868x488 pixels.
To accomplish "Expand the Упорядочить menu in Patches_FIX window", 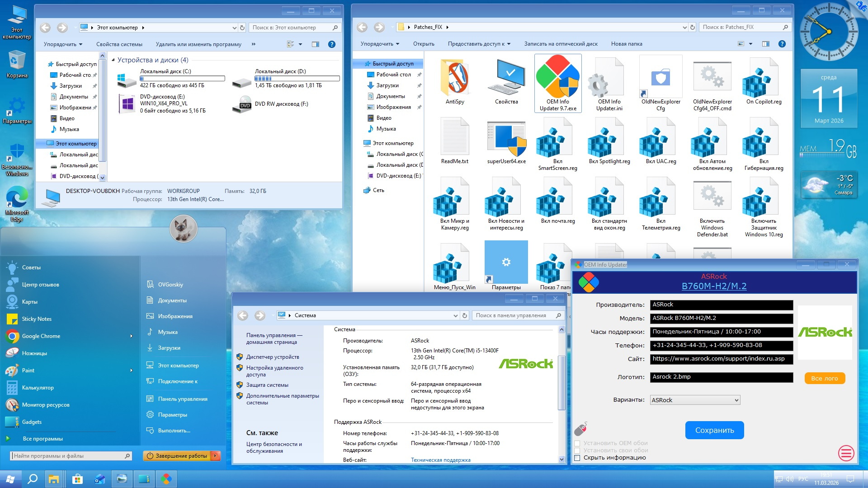I will coord(380,44).
